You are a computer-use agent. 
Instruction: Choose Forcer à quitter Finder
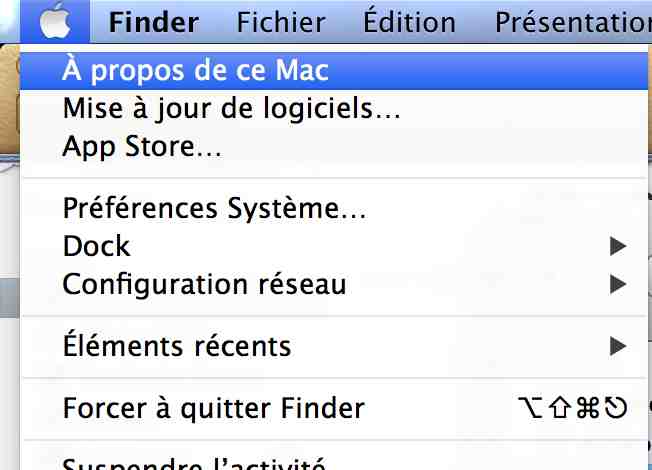[x=213, y=408]
